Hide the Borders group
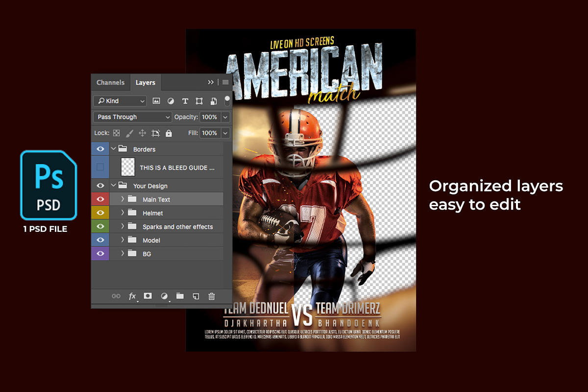 click(x=100, y=149)
